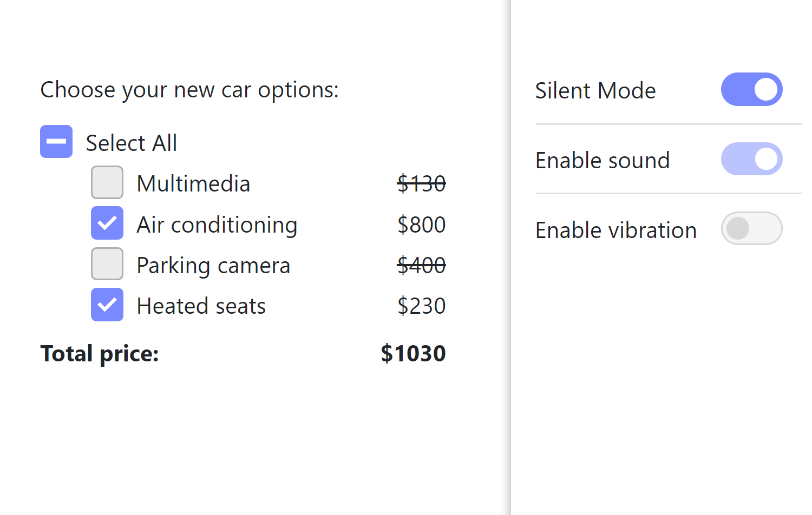Uncheck the Heated seats checkbox
This screenshot has width=812, height=515.
click(107, 305)
